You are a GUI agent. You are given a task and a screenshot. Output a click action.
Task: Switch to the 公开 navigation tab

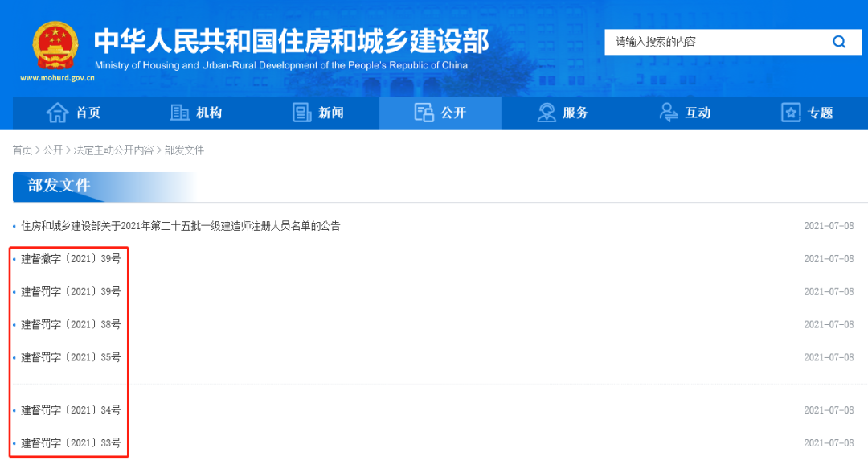tap(440, 113)
